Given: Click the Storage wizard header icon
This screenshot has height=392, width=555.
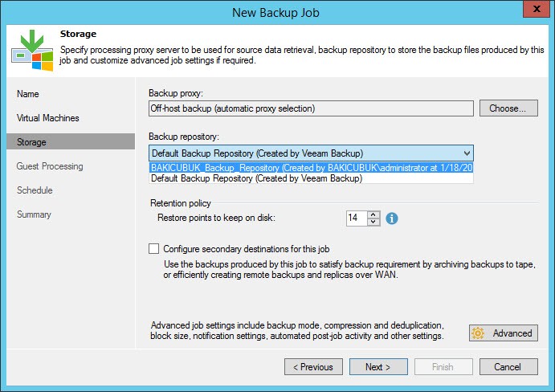Looking at the screenshot, I should 32,51.
